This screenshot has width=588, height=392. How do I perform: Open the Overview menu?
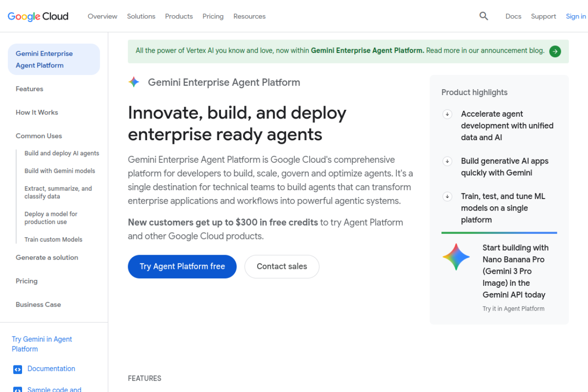[x=102, y=16]
